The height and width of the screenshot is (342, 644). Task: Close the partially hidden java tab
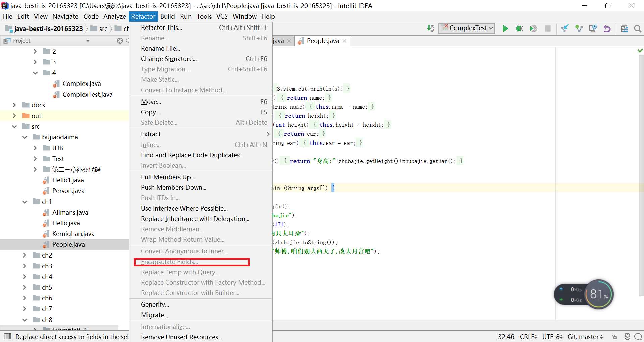pyautogui.click(x=289, y=41)
